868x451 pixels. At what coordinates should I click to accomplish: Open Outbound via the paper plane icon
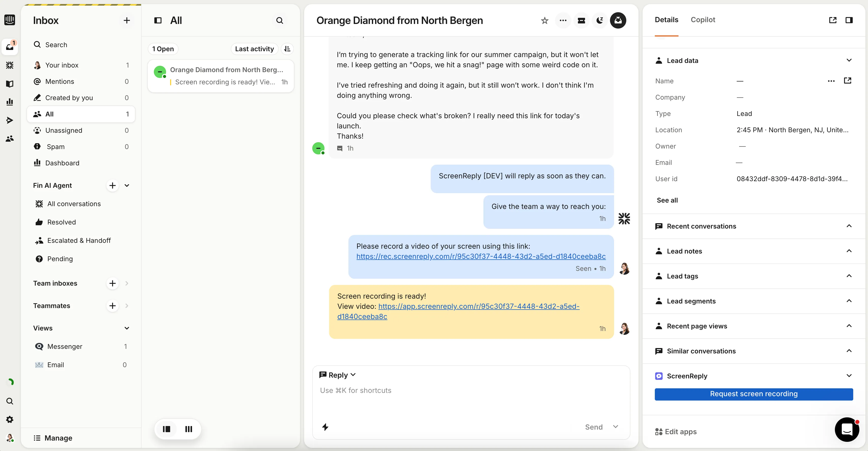tap(10, 120)
